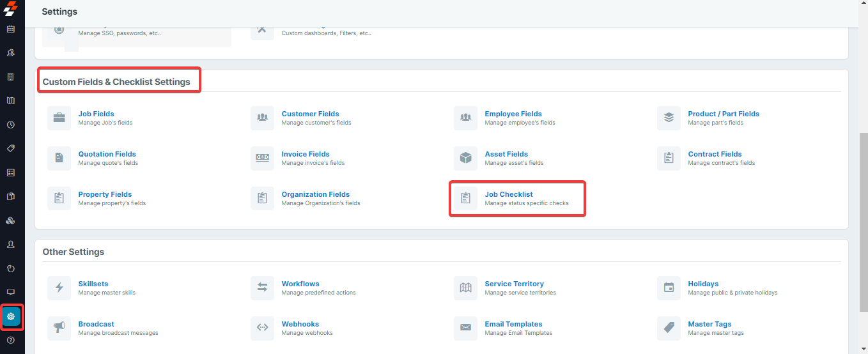Click the Job Fields briefcase icon
The height and width of the screenshot is (354, 868).
pyautogui.click(x=59, y=118)
